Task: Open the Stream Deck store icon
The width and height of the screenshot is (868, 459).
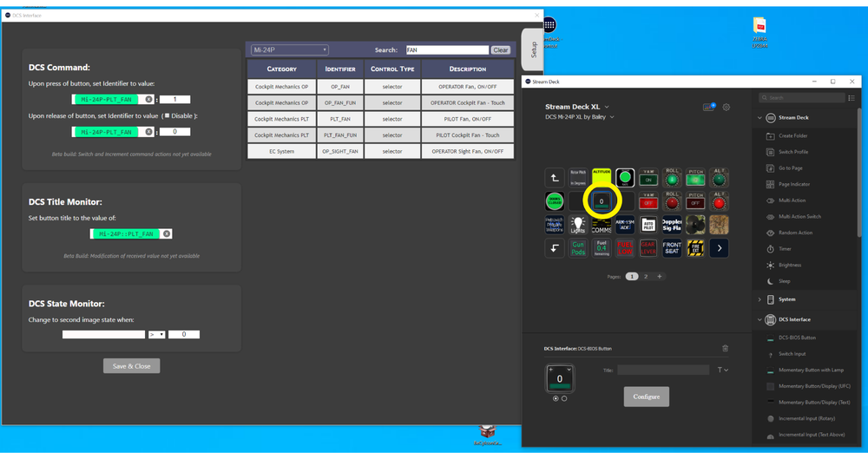Action: pyautogui.click(x=708, y=107)
